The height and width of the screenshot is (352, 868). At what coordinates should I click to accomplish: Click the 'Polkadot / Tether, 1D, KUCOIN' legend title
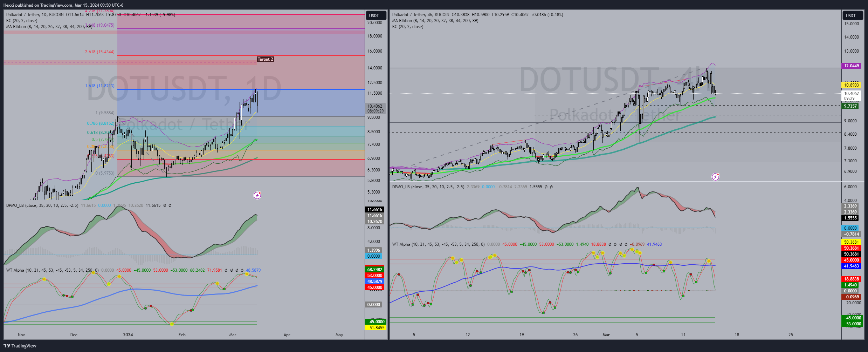coord(35,15)
